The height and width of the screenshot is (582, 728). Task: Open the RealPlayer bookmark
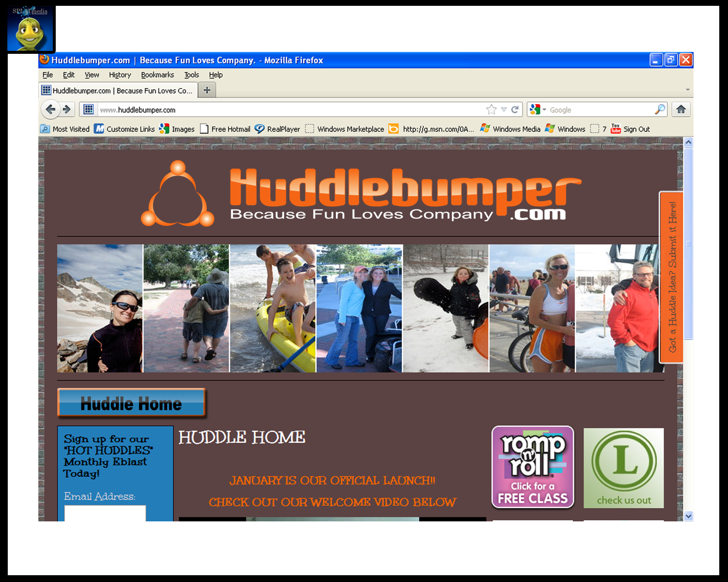(278, 129)
